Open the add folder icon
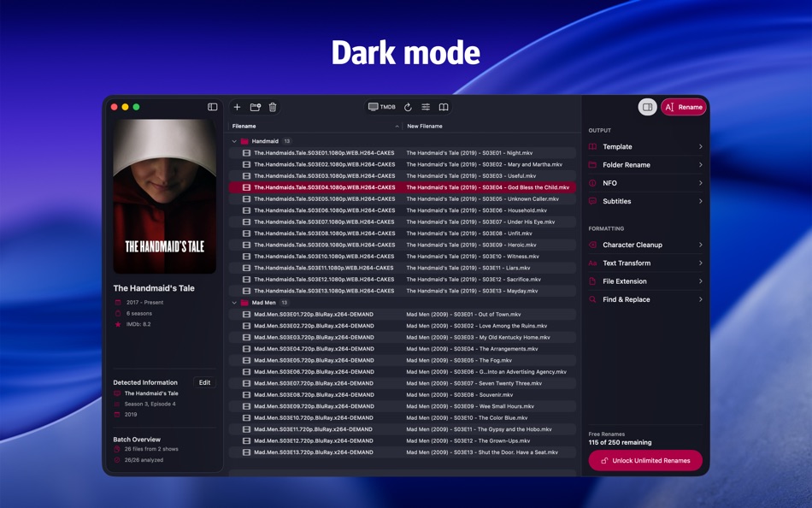812x508 pixels. tap(255, 107)
